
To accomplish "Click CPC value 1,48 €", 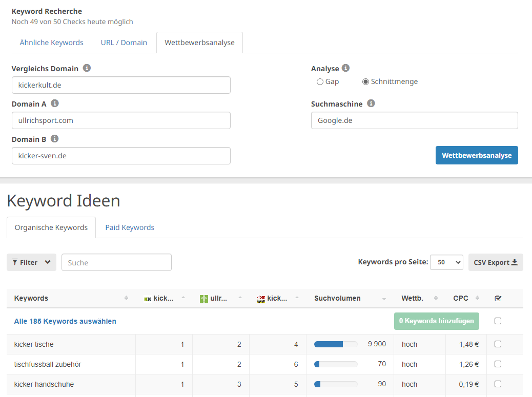I will (x=469, y=344).
